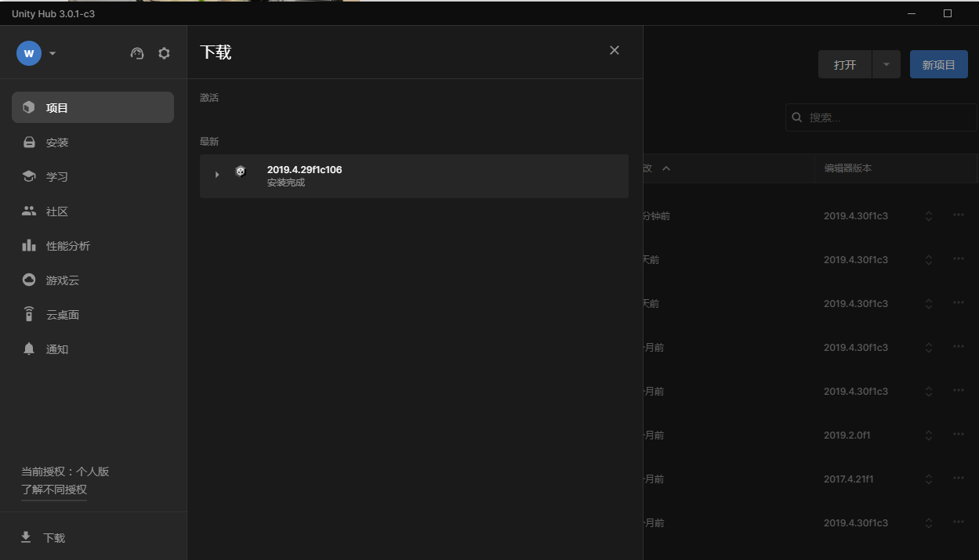Close the 下载 panel
Screen dimensions: 979x560
[x=615, y=50]
